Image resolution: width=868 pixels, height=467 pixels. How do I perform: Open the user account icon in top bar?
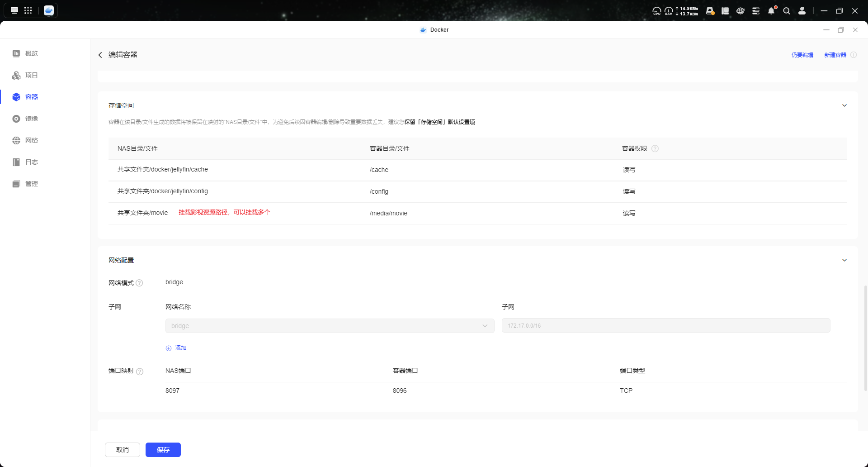pyautogui.click(x=802, y=11)
